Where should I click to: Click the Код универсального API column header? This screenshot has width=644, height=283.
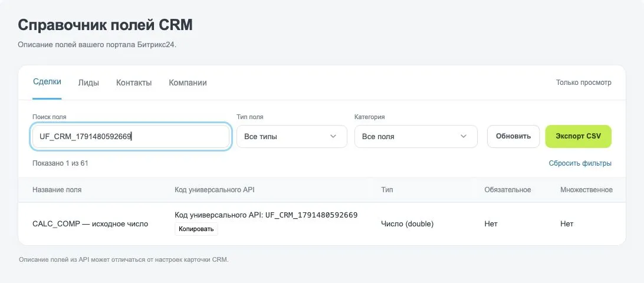(x=215, y=190)
